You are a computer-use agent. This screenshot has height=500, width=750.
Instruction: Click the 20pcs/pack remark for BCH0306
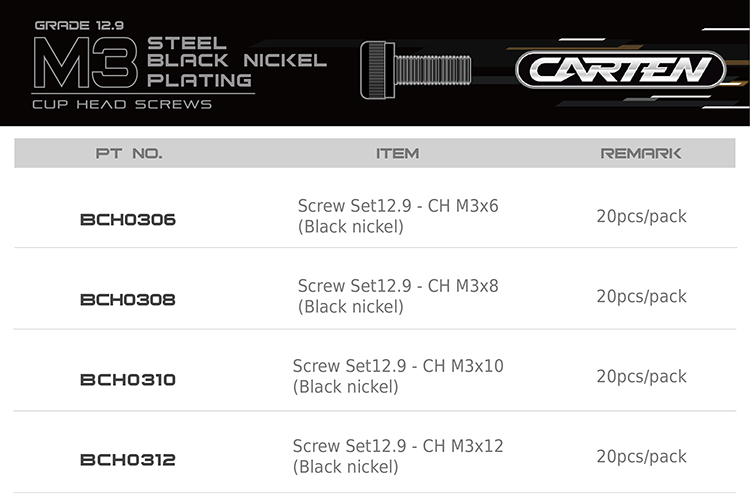pyautogui.click(x=641, y=216)
